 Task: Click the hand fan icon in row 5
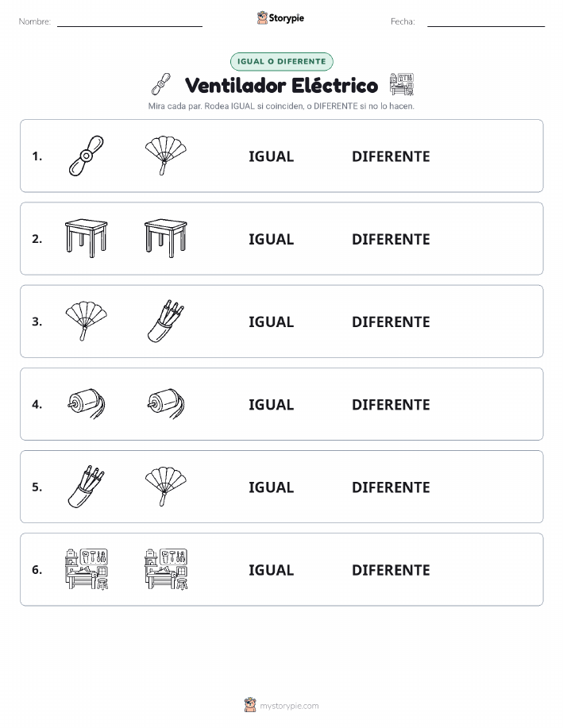click(166, 487)
